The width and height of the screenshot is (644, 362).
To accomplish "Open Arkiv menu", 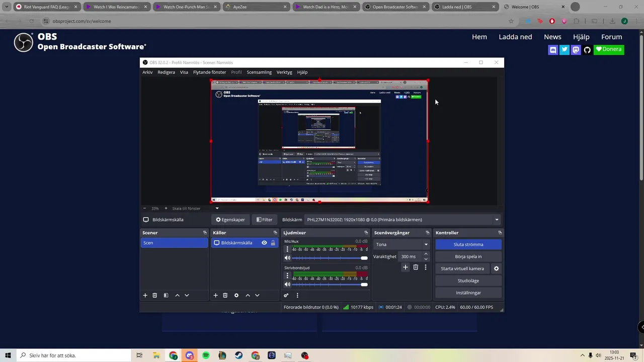I will click(147, 72).
